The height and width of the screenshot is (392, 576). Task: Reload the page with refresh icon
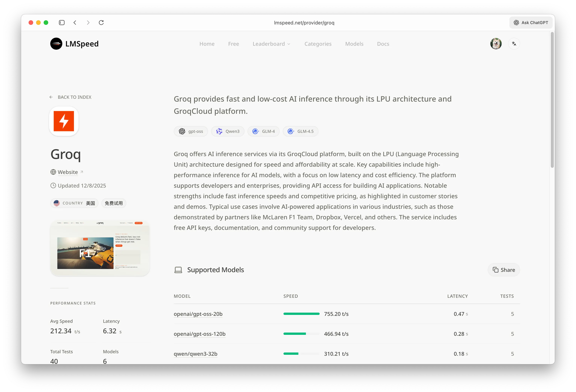coord(101,23)
